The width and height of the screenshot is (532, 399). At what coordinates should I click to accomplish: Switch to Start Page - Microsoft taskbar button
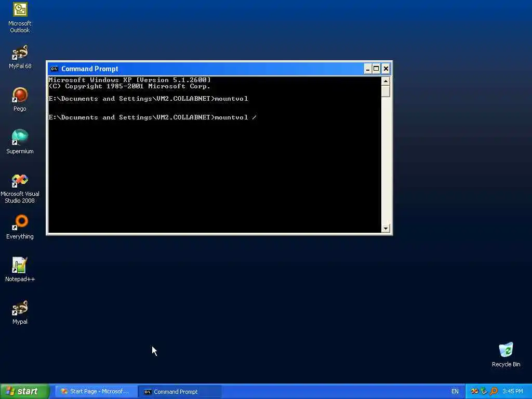(x=96, y=392)
